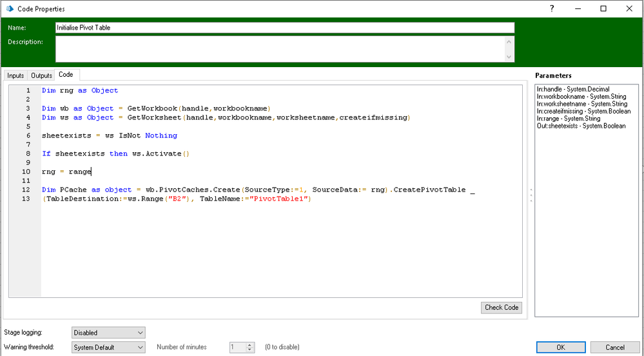
Task: Minimize the Code Properties window
Action: coord(578,8)
